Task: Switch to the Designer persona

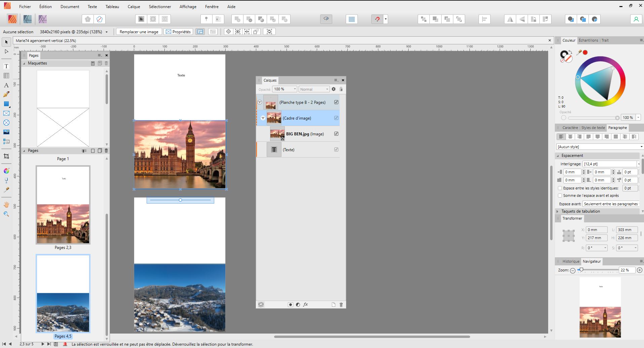Action: tap(28, 19)
